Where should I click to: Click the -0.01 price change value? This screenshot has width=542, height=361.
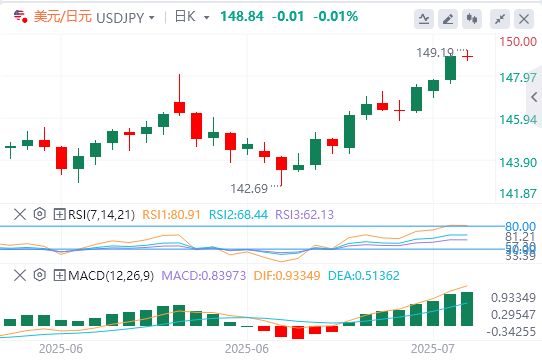tap(288, 16)
